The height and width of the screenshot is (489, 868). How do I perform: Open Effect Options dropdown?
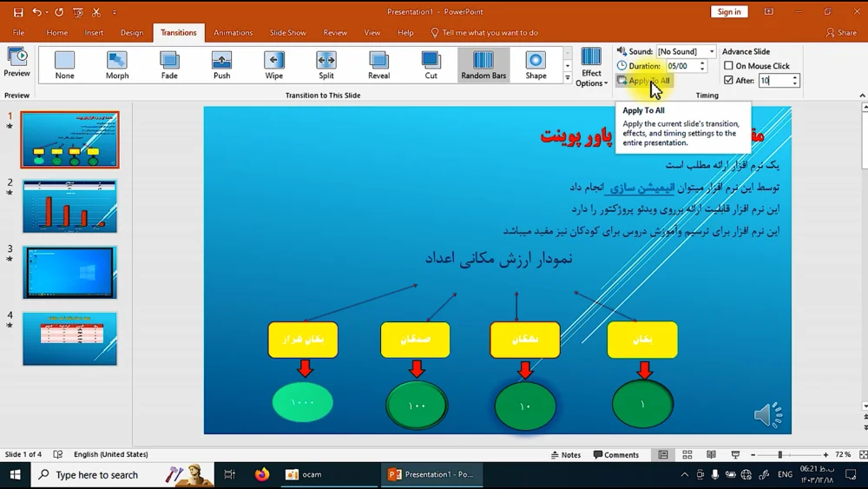(591, 67)
